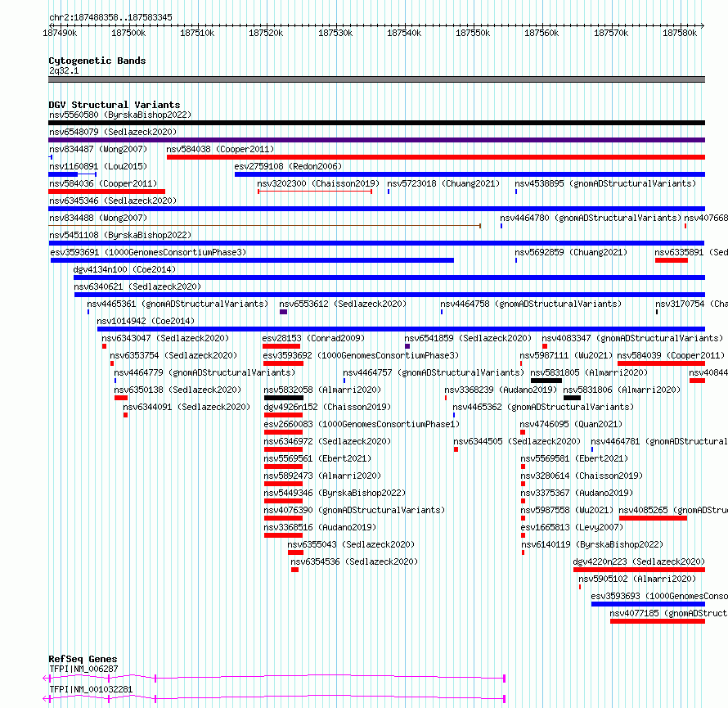
Task: Click esv3593691 (1000GenomesConsortiumPhase3) label
Action: (148, 252)
